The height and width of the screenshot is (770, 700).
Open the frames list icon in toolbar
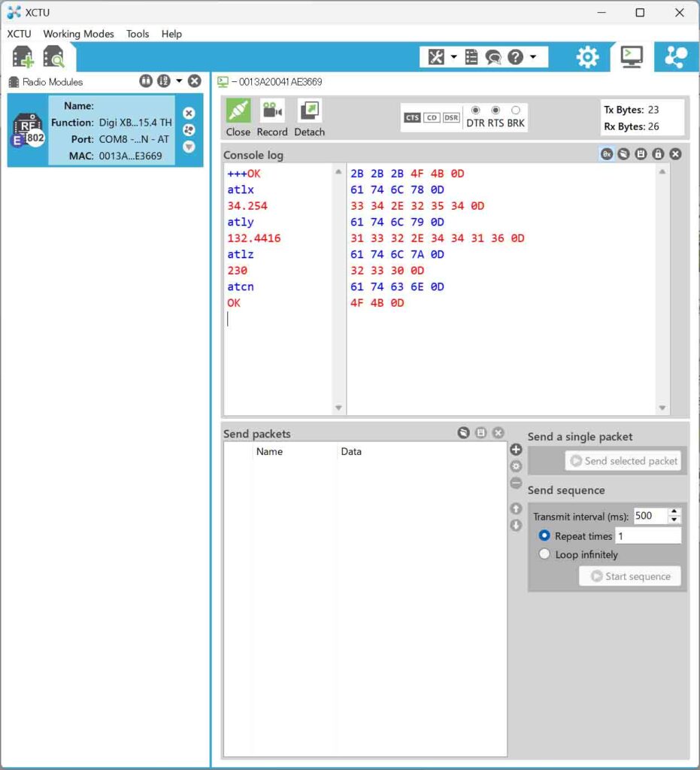point(471,57)
